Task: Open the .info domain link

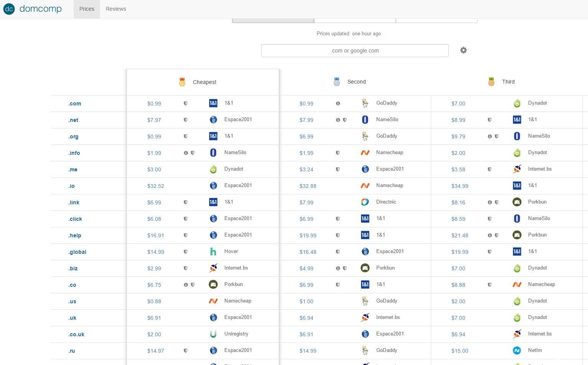Action: coord(74,153)
